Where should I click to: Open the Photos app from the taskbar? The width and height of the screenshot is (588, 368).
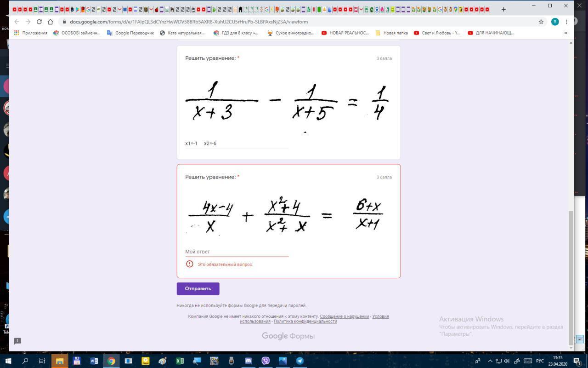point(283,361)
